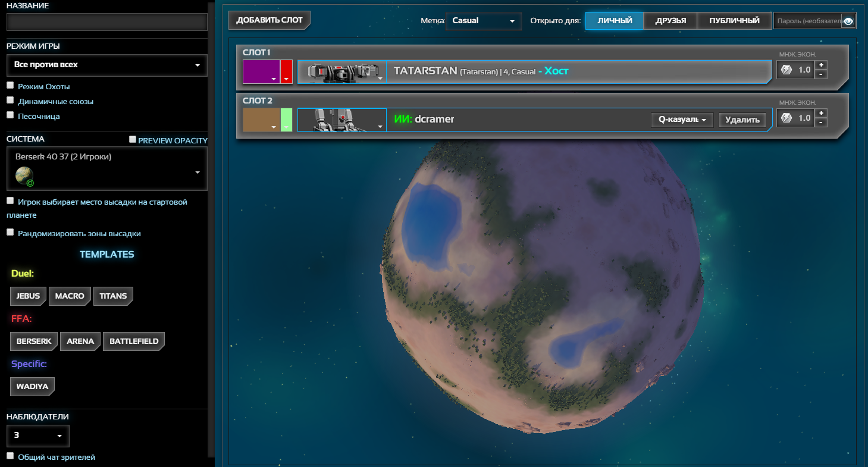The image size is (868, 467).
Task: Expand Slot 2 commander selection arrow
Action: point(380,126)
